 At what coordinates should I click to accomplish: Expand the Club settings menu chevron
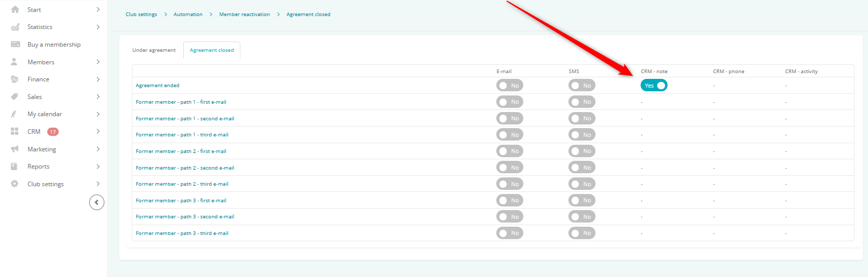point(98,184)
